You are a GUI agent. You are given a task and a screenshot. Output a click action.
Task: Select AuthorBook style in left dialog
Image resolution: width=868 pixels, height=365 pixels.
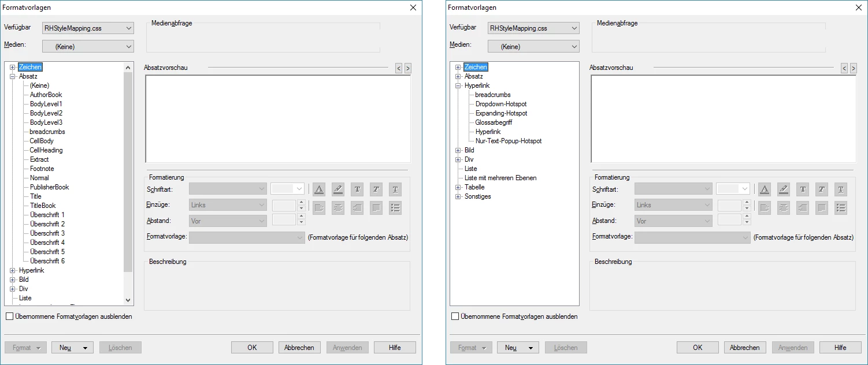click(46, 95)
